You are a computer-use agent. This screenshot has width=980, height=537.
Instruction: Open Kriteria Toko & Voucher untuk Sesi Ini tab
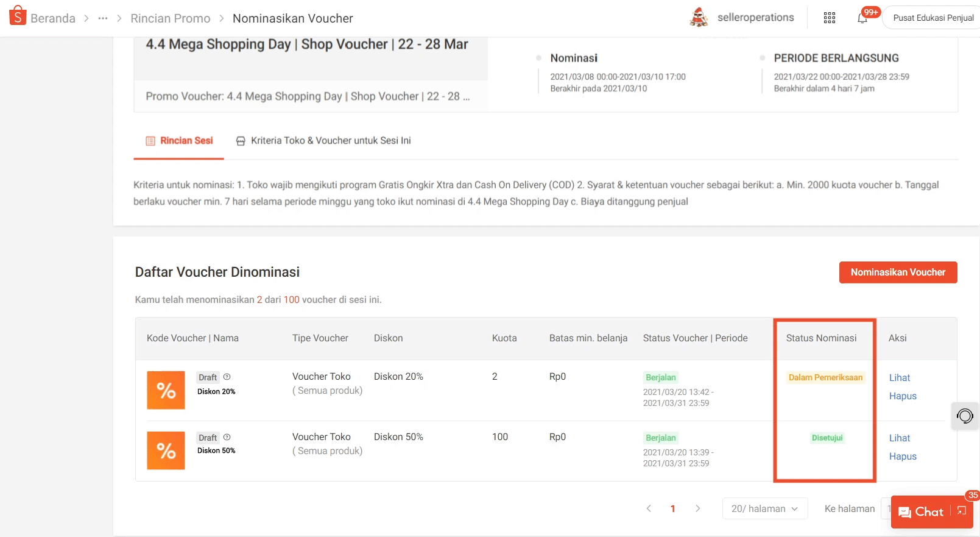click(323, 141)
